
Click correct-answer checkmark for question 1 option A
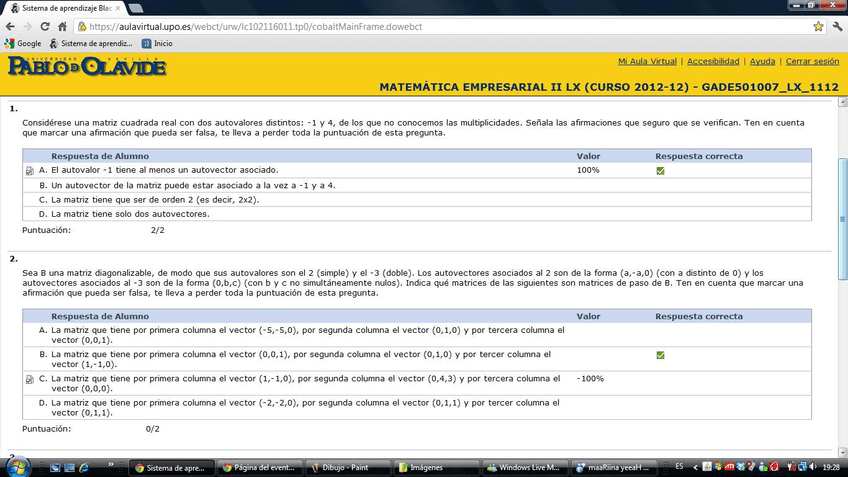(660, 171)
